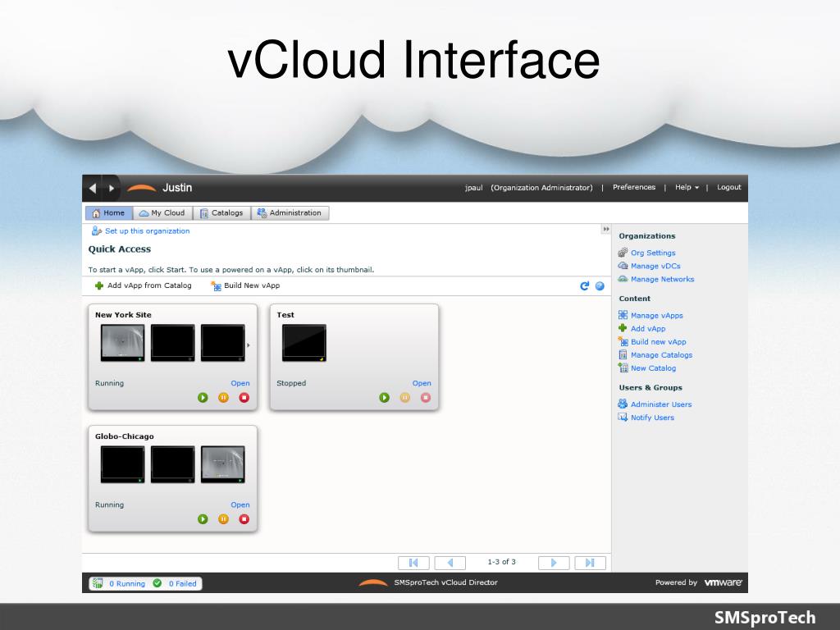Viewport: 840px width, 630px height.
Task: Go to previous page of vApps
Action: point(450,563)
